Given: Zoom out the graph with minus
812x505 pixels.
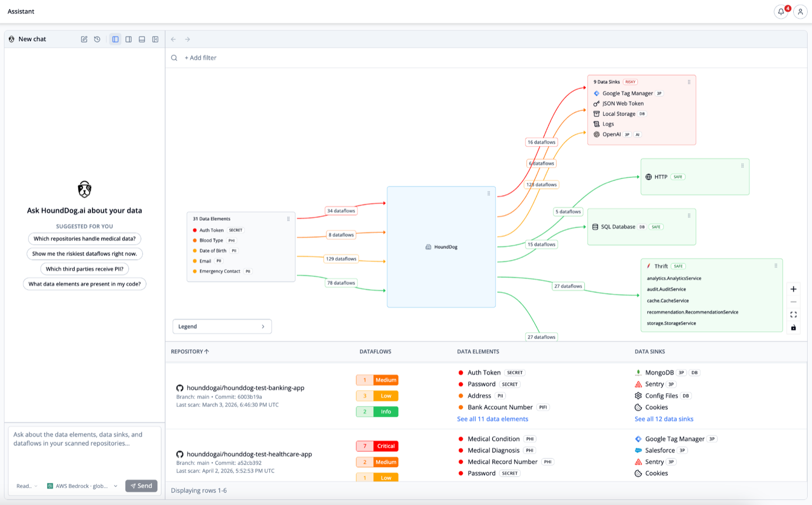Looking at the screenshot, I should pyautogui.click(x=793, y=302).
